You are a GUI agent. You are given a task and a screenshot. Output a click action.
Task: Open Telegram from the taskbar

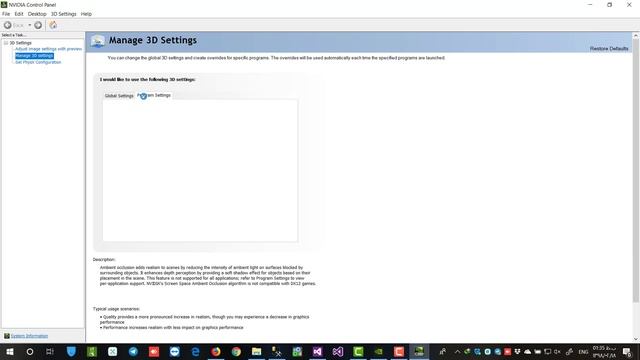(x=133, y=351)
